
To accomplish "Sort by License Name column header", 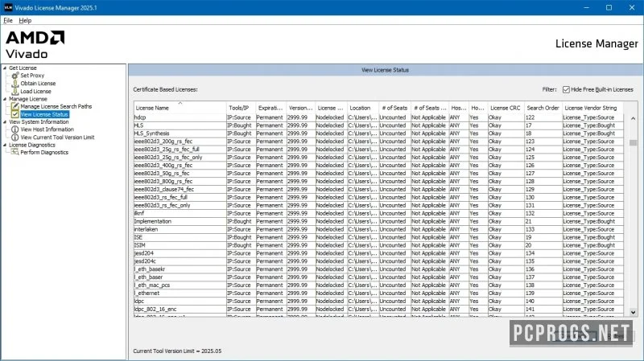I will click(180, 108).
